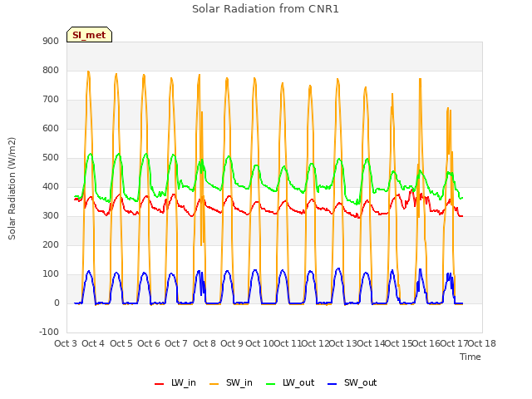Click the Oct 3 x-axis tick label

coord(66,343)
